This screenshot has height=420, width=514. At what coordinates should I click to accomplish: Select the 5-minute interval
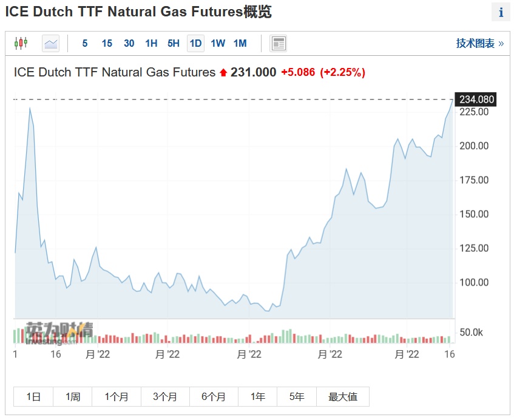85,43
